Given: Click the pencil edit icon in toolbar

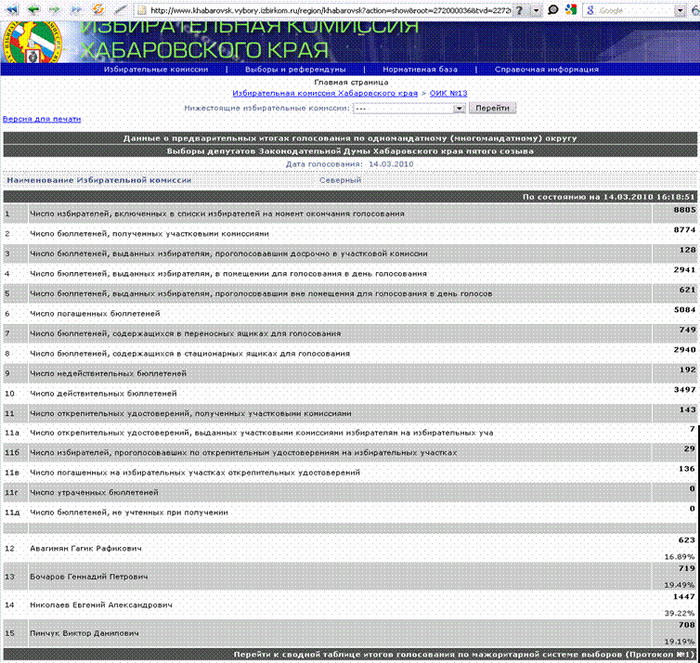Looking at the screenshot, I should pos(118,8).
